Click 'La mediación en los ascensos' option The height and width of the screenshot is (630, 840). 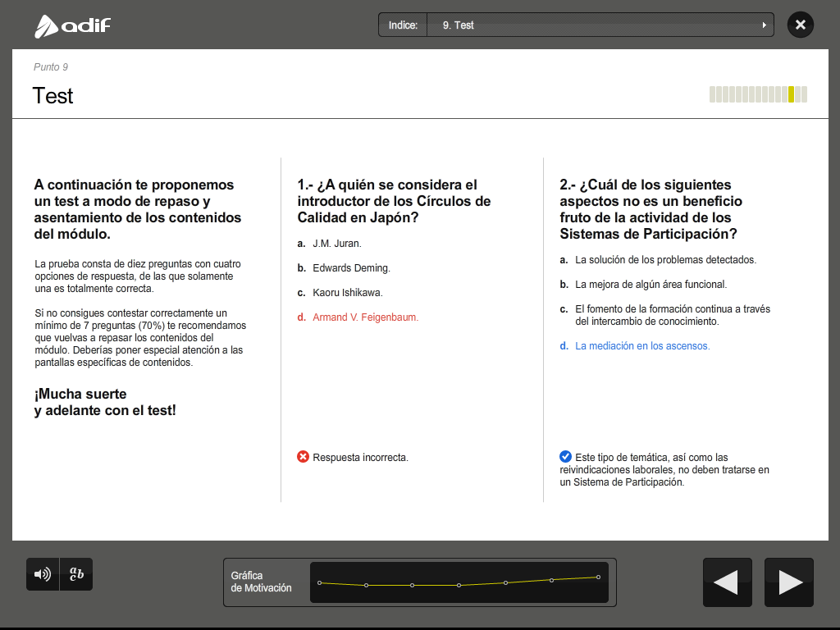[642, 346]
